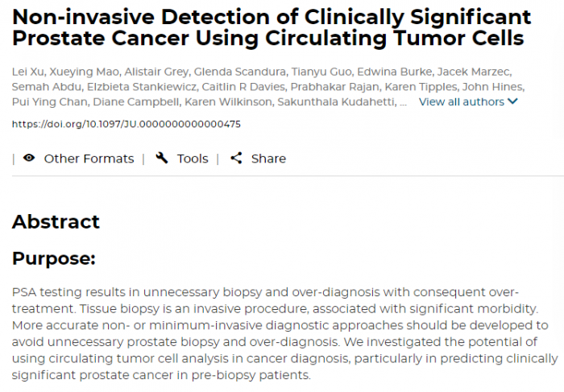The image size is (564, 392).
Task: Open the article DOI link
Action: tap(126, 124)
